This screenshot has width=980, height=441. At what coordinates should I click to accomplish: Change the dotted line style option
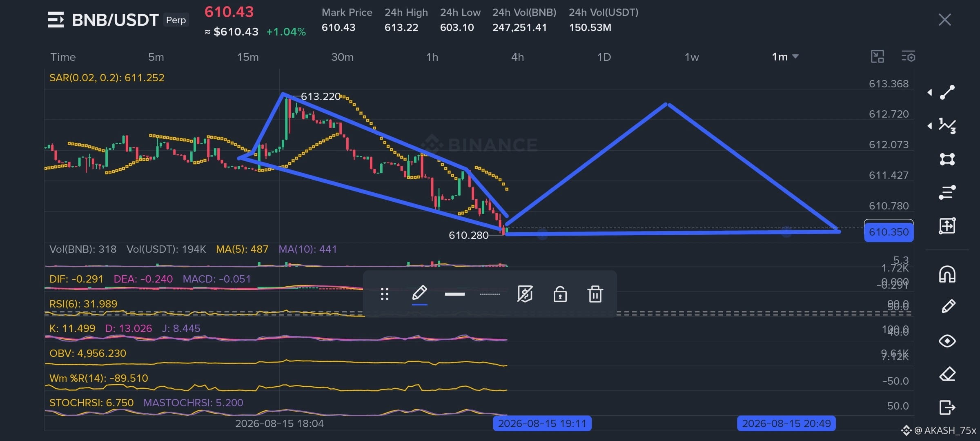(x=490, y=294)
